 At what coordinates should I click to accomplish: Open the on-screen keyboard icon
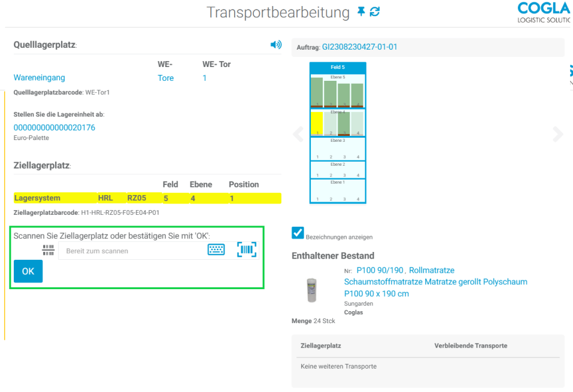tap(216, 250)
